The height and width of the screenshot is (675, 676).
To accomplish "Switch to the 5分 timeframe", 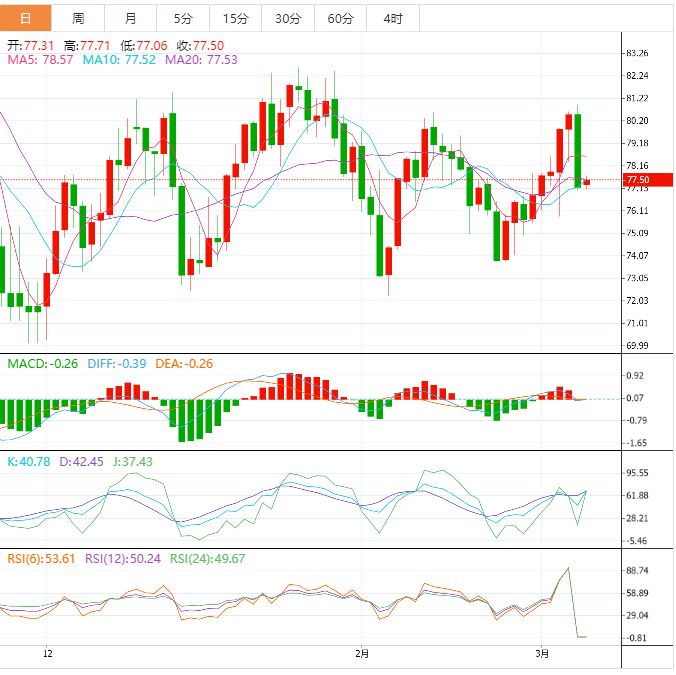I will coord(183,18).
